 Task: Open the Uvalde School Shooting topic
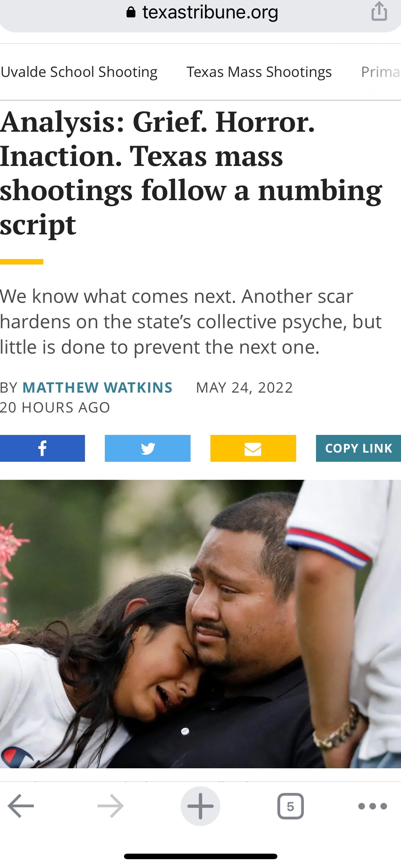[79, 72]
